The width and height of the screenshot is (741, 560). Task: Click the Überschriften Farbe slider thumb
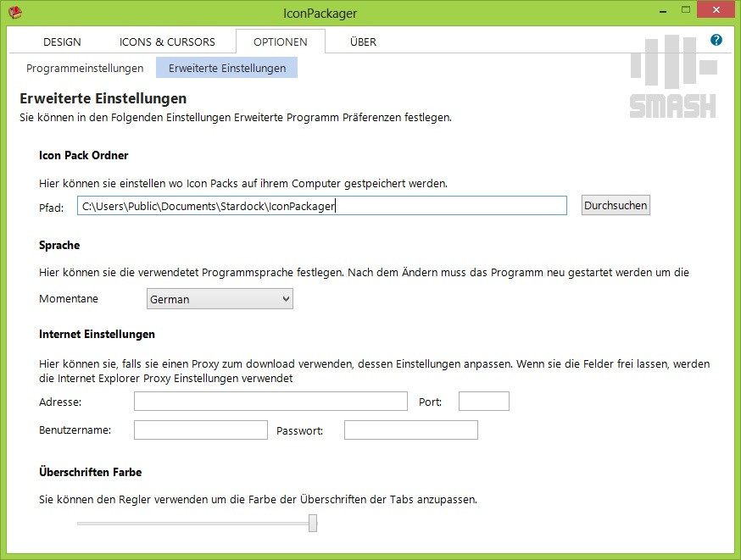[x=313, y=524]
